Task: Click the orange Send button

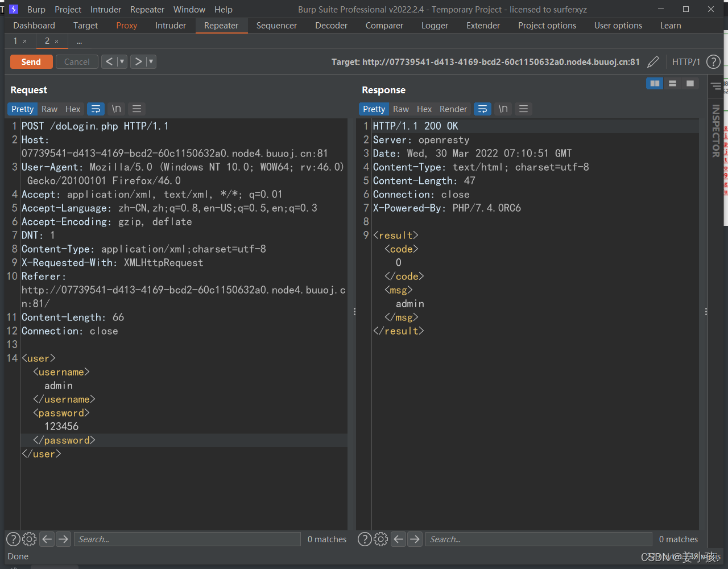Action: pyautogui.click(x=31, y=62)
